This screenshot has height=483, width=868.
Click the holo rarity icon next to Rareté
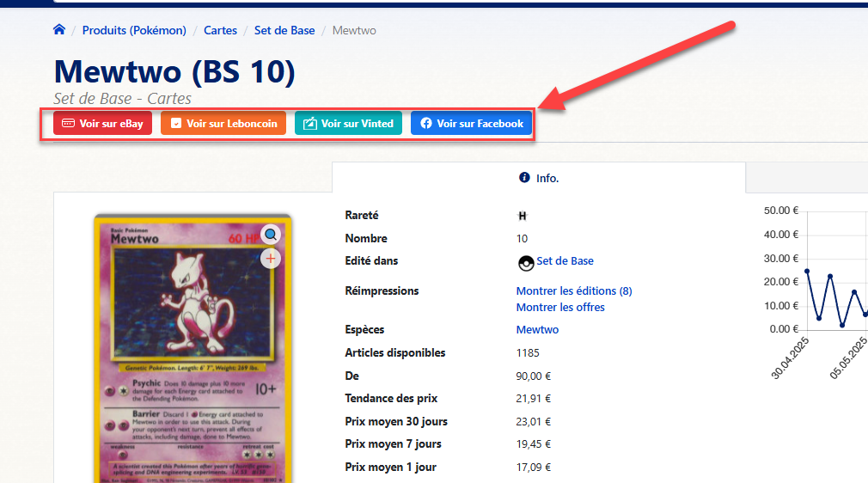(522, 217)
